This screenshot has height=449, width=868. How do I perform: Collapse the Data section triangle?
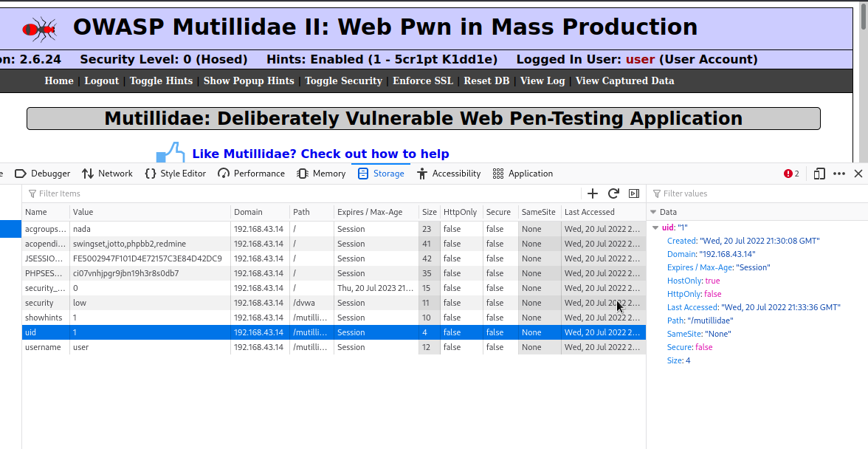(x=653, y=212)
